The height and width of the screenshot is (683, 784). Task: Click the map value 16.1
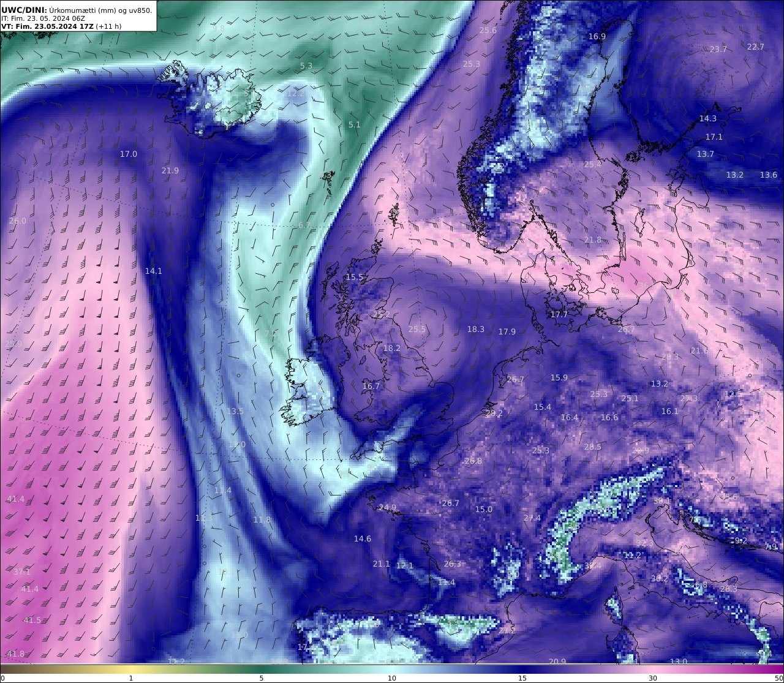[x=670, y=412]
